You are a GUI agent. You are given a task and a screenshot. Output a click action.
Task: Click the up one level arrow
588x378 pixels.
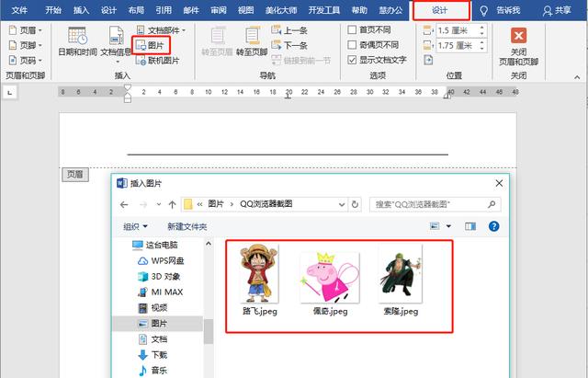point(172,204)
